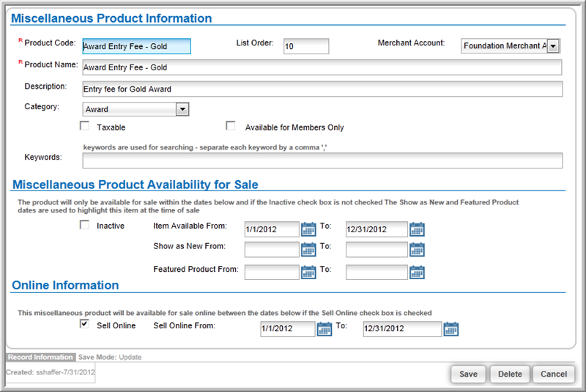Open the Merchant Account dropdown
Screen dimensions: 586x392
(511, 46)
